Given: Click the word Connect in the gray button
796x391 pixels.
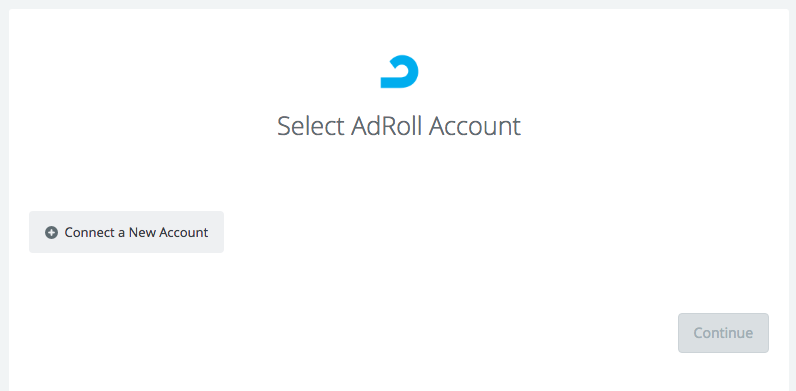Looking at the screenshot, I should point(89,233).
